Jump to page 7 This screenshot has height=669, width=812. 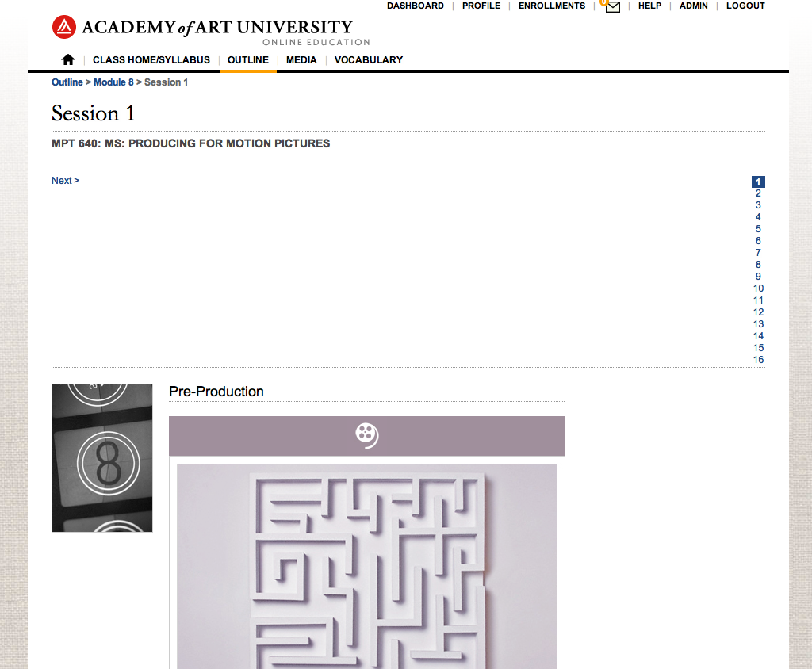(758, 253)
